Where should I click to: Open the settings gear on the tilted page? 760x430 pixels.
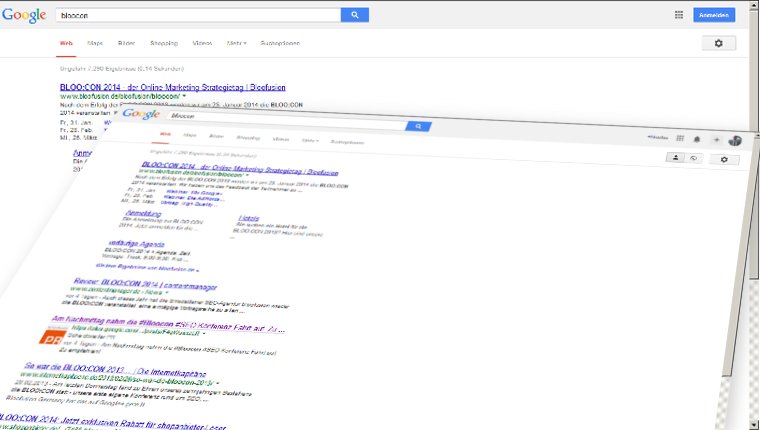click(x=724, y=159)
